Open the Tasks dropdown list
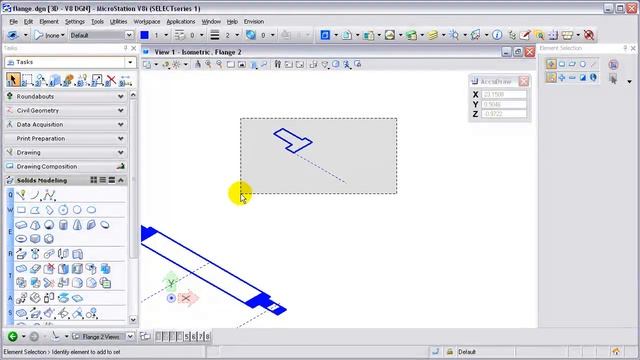Screen dimensions: 640x360 (130, 62)
